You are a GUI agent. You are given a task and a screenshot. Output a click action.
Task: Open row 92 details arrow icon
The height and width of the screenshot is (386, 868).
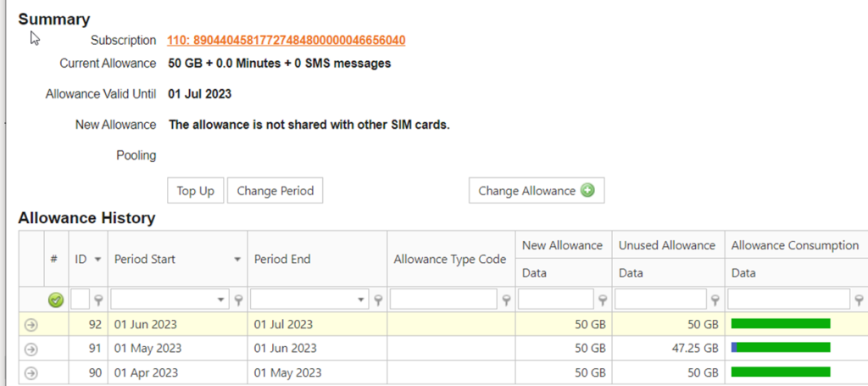click(x=31, y=324)
